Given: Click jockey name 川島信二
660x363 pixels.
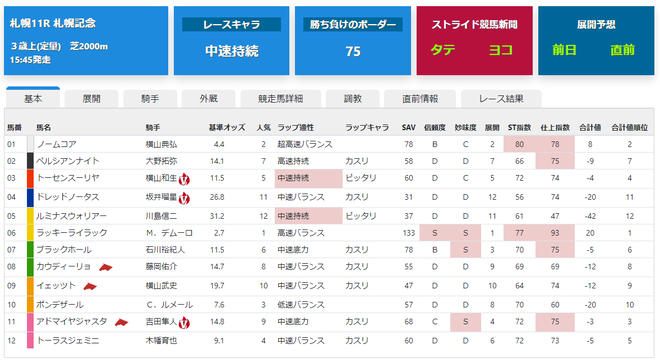Looking at the screenshot, I should pyautogui.click(x=161, y=216).
